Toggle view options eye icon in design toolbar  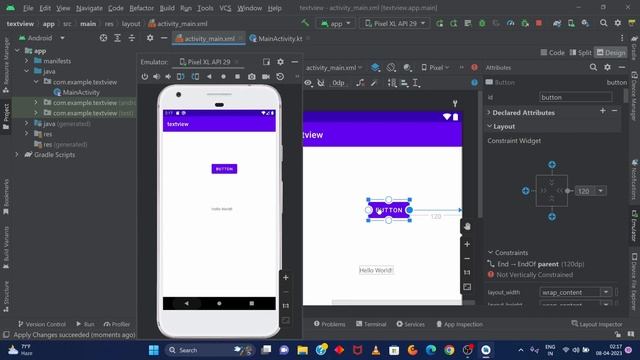(x=308, y=83)
